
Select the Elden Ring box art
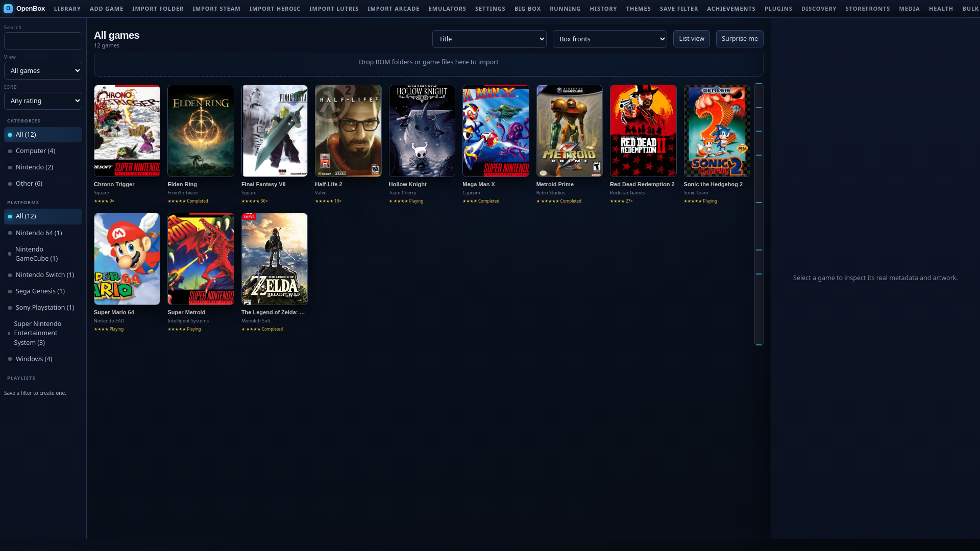(x=201, y=131)
